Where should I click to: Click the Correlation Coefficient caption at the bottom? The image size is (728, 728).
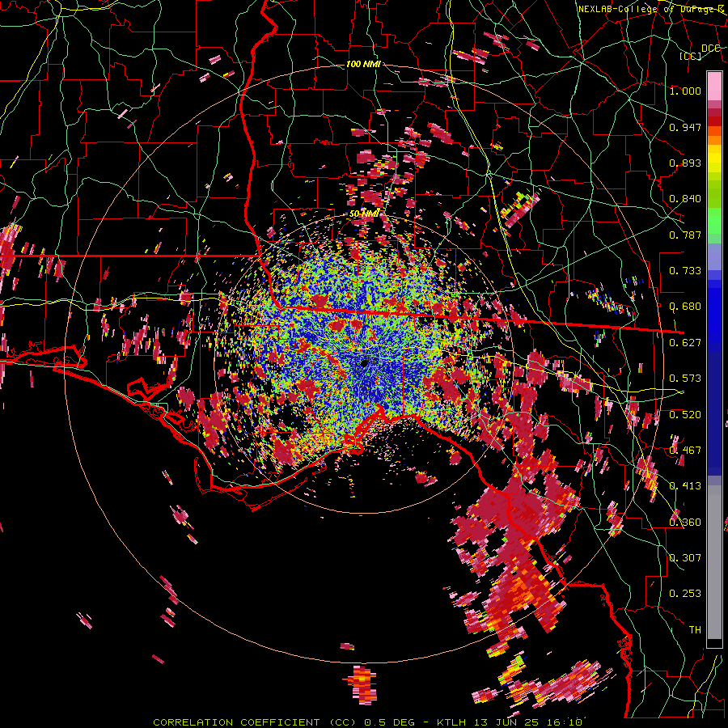pos(368,722)
